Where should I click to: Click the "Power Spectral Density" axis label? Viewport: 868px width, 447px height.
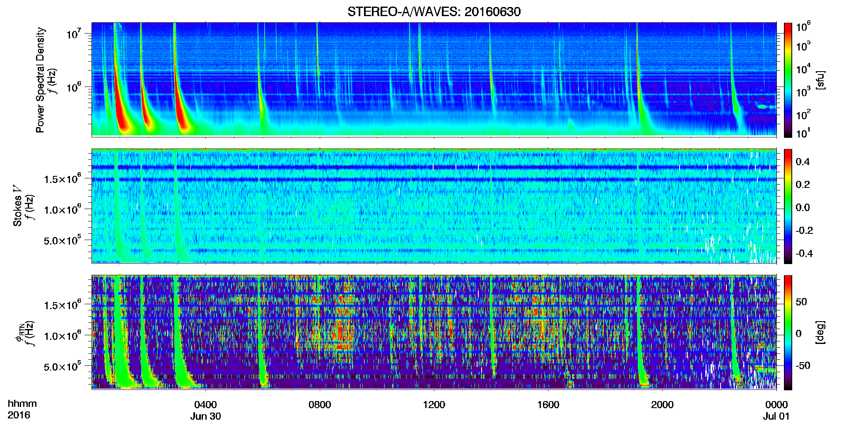[x=40, y=80]
